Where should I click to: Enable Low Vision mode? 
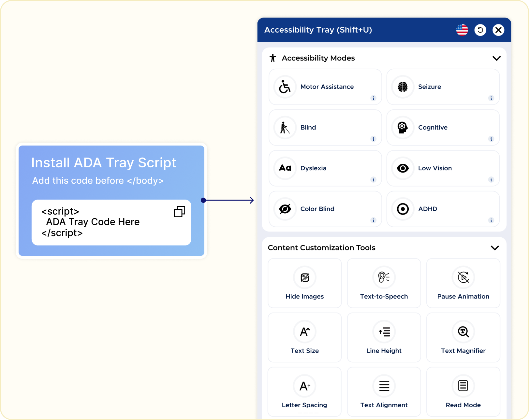coord(443,168)
